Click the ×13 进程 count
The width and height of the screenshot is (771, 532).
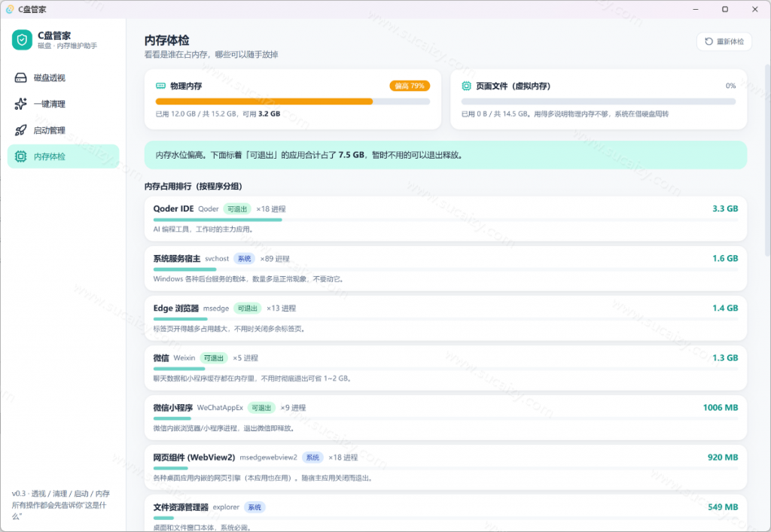click(282, 308)
